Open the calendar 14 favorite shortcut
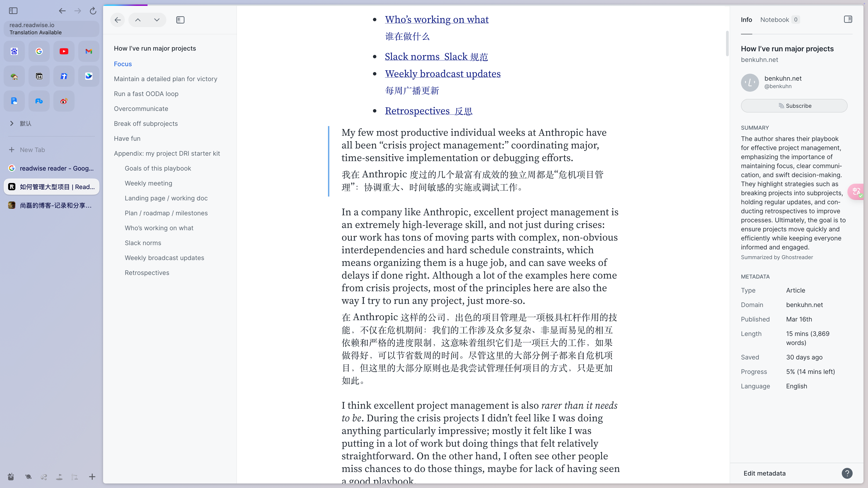The width and height of the screenshot is (868, 488). [x=39, y=76]
